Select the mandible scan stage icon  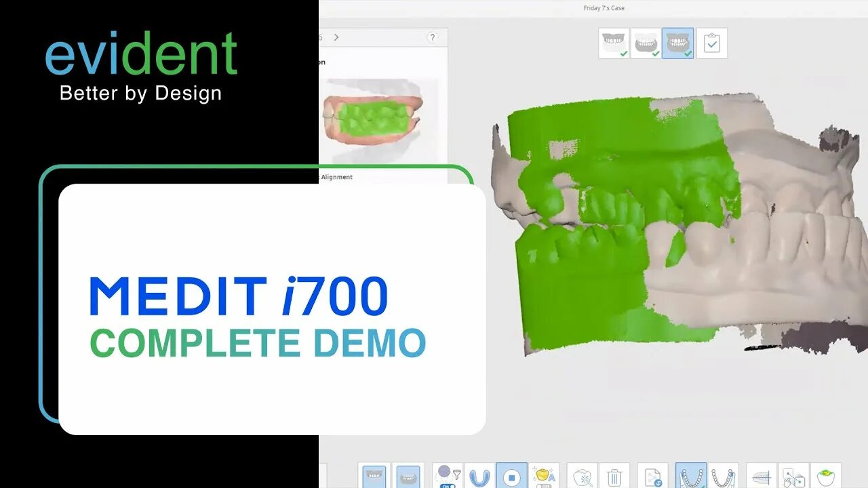point(646,43)
